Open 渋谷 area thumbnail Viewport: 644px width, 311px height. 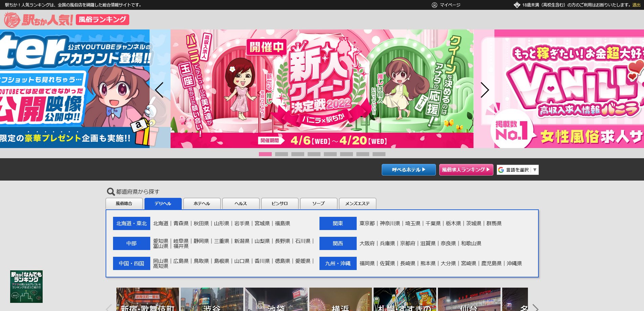tap(212, 299)
